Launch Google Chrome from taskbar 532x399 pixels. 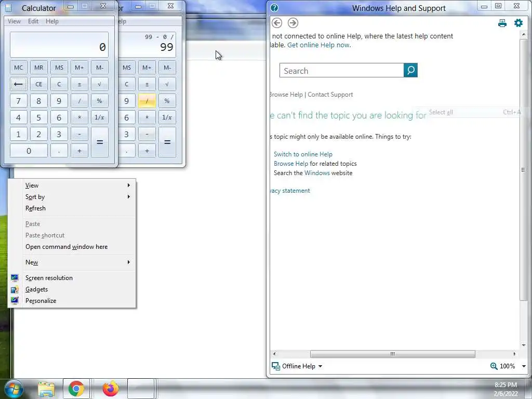point(76,389)
